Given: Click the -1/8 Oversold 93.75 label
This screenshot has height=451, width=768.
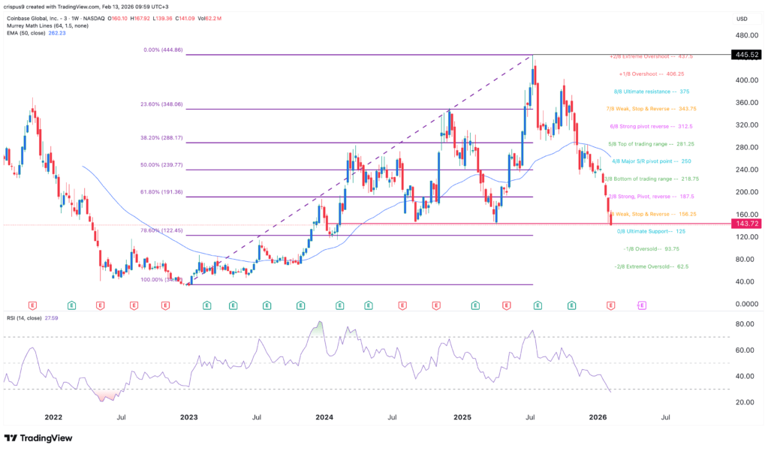Looking at the screenshot, I should pos(651,249).
